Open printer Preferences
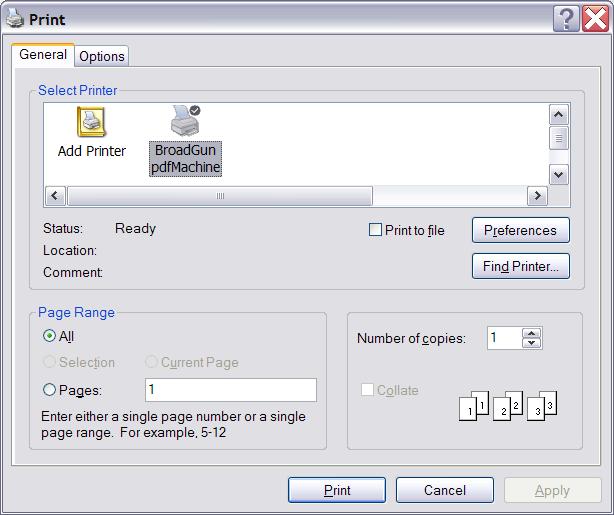Screen dimensions: 614x515 tap(520, 230)
